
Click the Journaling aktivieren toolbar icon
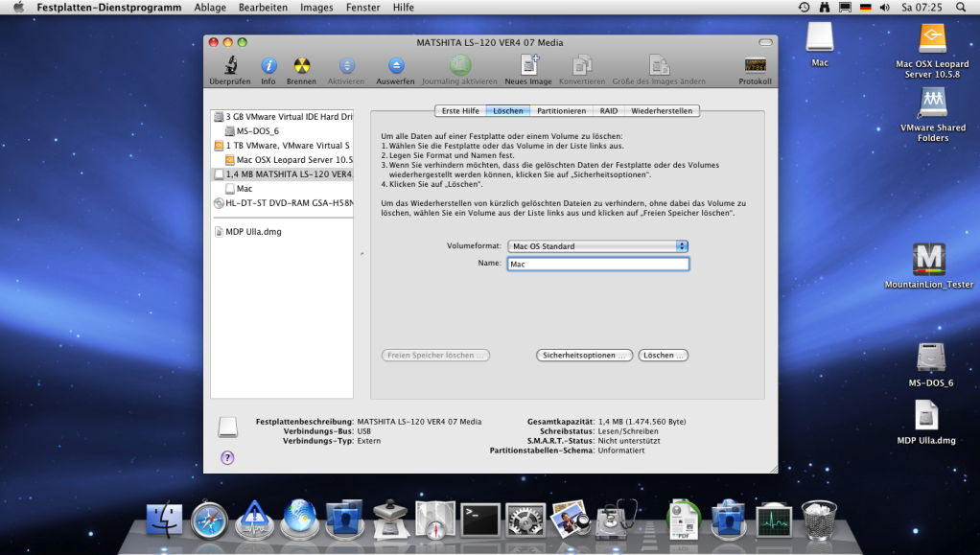pyautogui.click(x=460, y=65)
